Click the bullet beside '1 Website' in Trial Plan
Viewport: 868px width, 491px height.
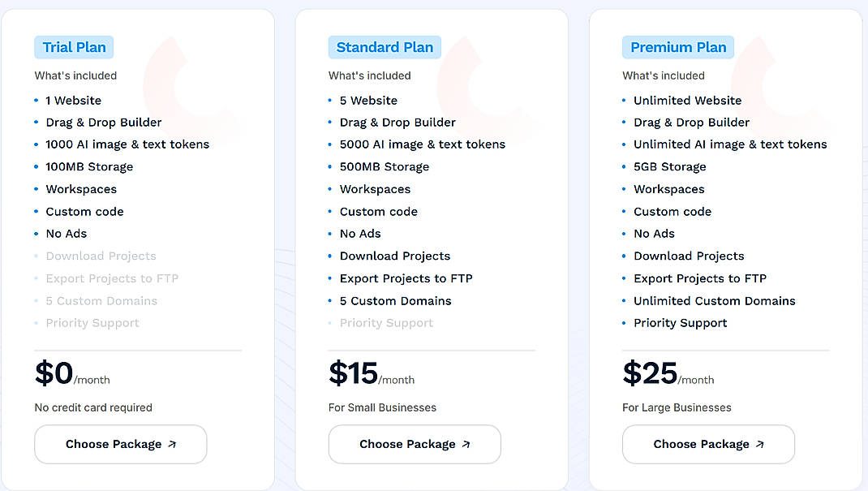tap(36, 100)
